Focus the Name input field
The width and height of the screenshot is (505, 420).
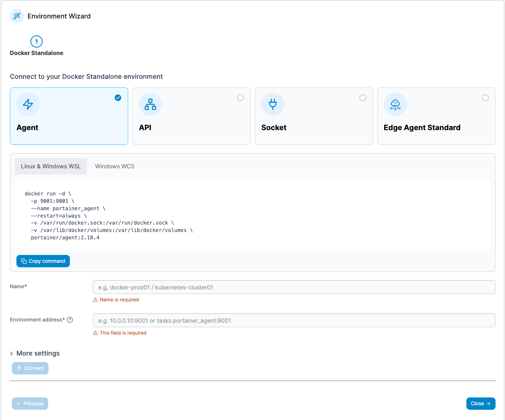click(294, 287)
